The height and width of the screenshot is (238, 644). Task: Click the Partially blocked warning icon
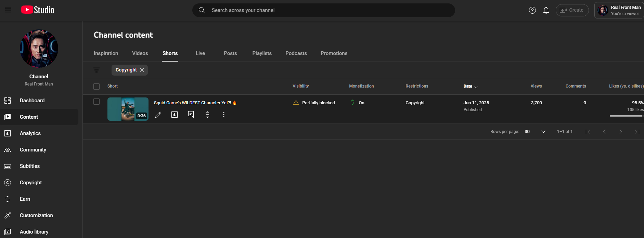pos(296,103)
